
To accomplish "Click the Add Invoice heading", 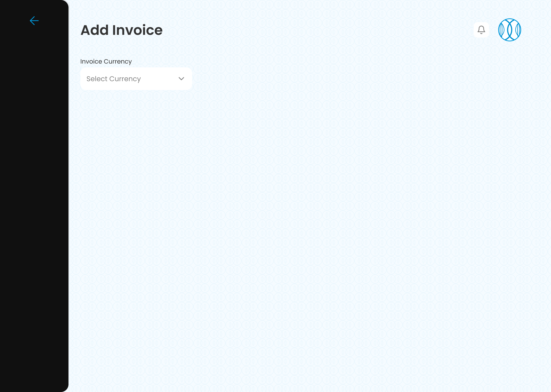I will (x=122, y=30).
